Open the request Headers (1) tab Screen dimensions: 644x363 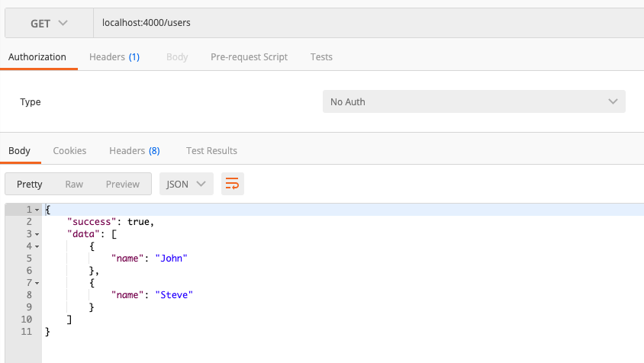pos(114,56)
